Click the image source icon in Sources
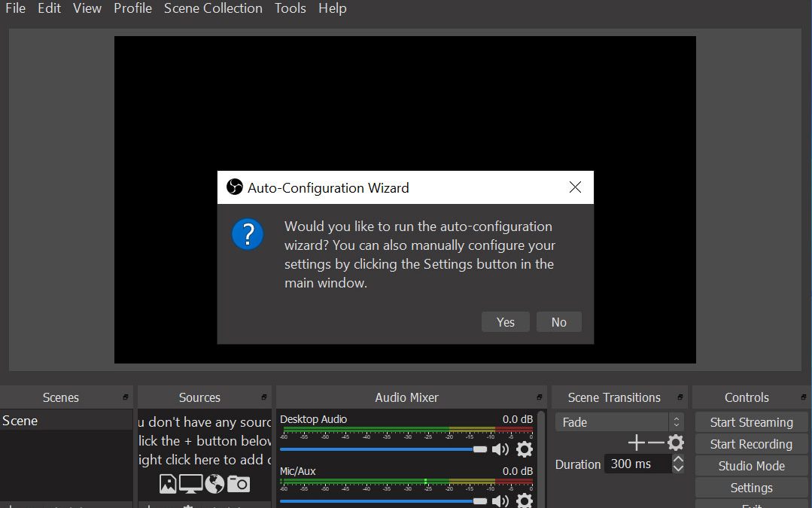 pos(168,484)
